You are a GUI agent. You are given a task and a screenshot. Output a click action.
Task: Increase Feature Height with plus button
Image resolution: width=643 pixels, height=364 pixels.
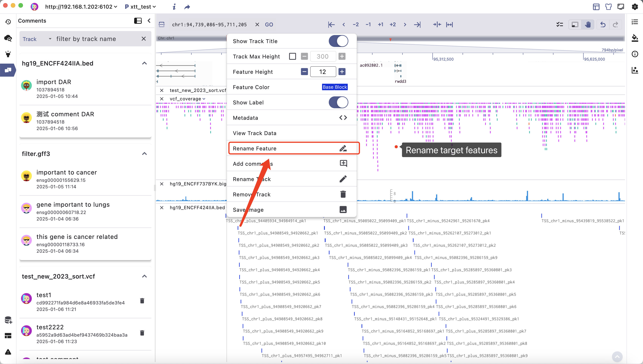click(x=342, y=72)
